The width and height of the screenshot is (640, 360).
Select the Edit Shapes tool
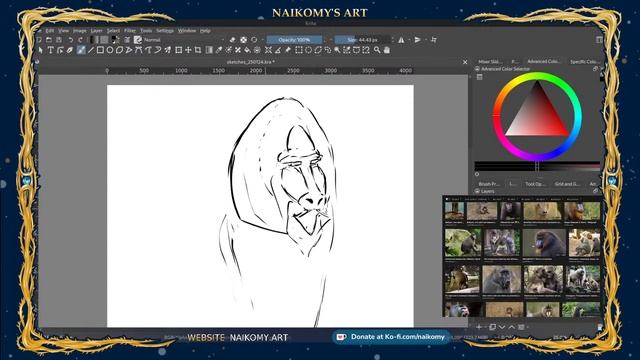pos(60,50)
